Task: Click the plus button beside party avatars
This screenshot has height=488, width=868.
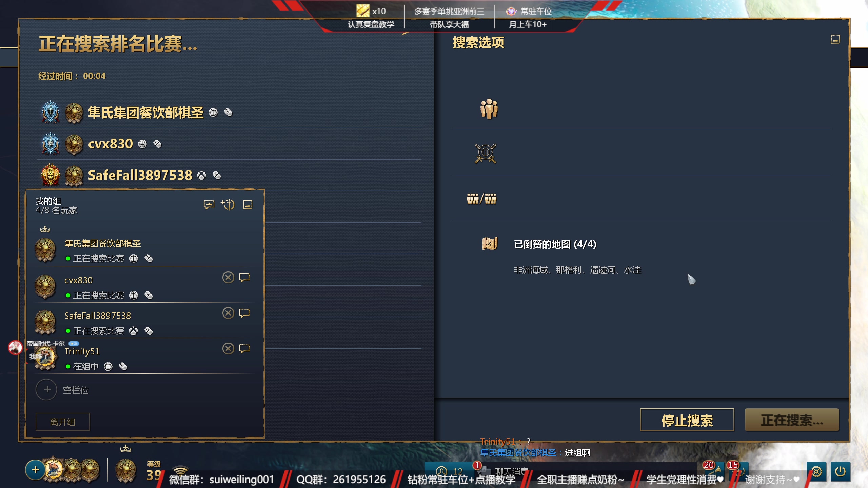Action: pyautogui.click(x=35, y=470)
